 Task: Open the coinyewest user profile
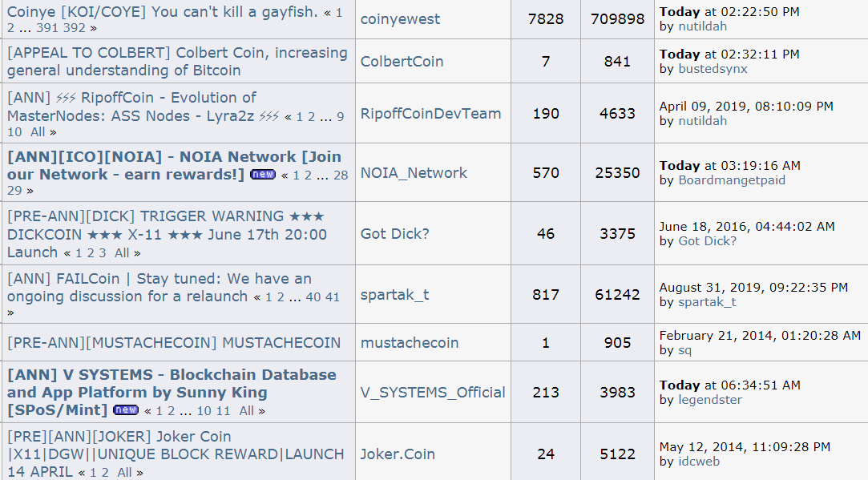[400, 18]
